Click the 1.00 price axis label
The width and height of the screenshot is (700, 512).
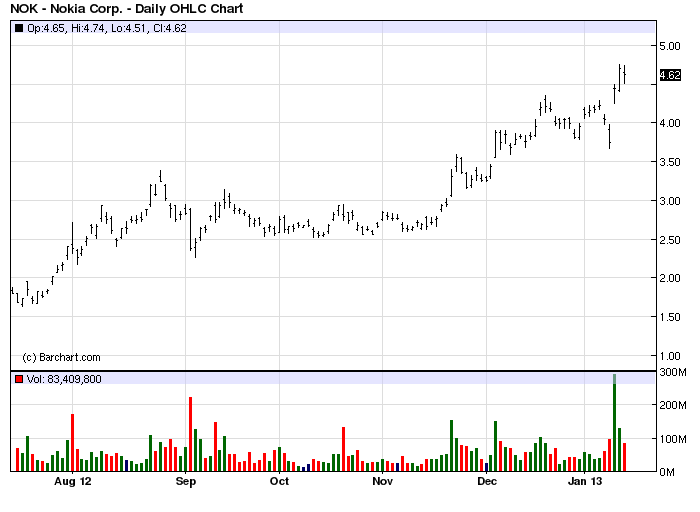pyautogui.click(x=670, y=356)
